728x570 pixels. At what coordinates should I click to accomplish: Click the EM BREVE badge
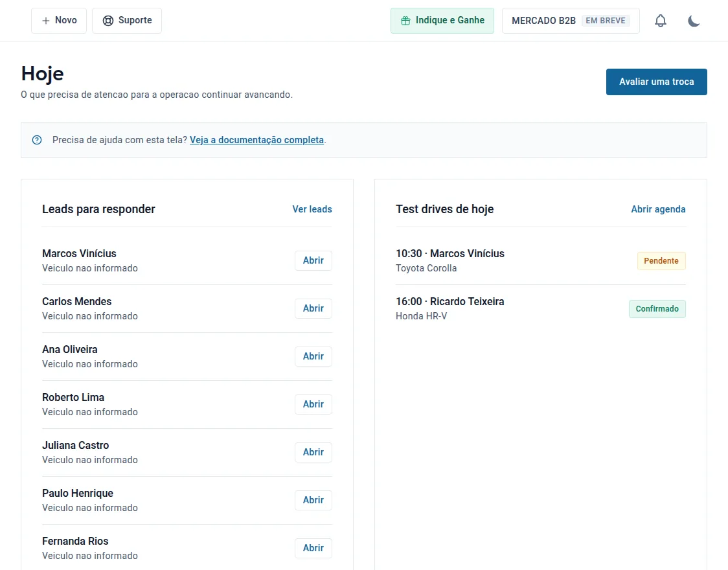[x=606, y=21]
